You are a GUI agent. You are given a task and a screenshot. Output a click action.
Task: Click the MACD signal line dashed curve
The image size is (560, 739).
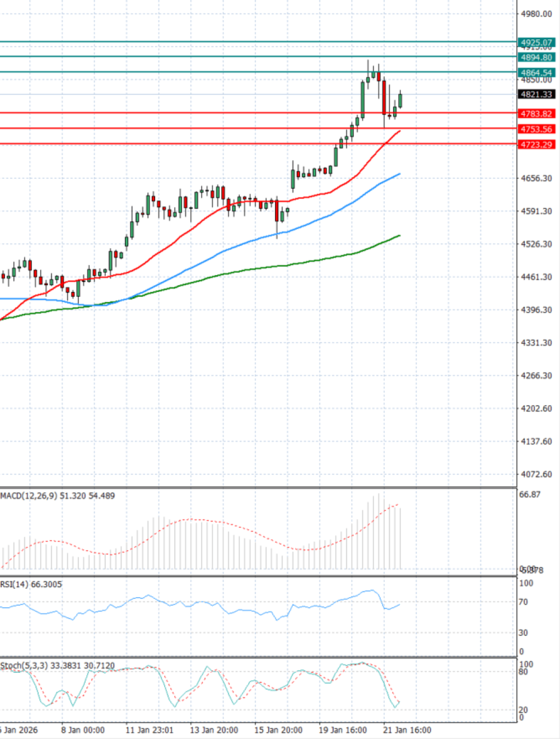coord(190,520)
